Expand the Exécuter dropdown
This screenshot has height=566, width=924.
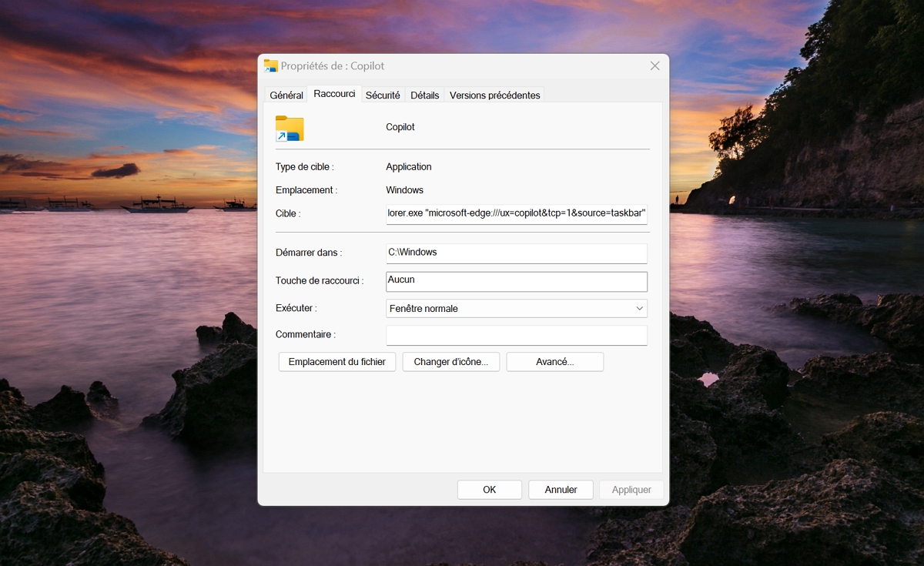click(x=517, y=308)
